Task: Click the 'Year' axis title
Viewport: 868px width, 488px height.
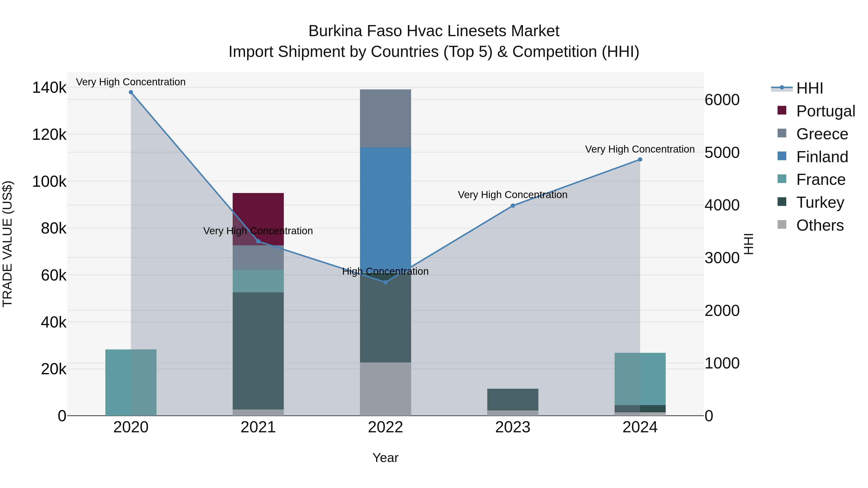Action: click(386, 458)
